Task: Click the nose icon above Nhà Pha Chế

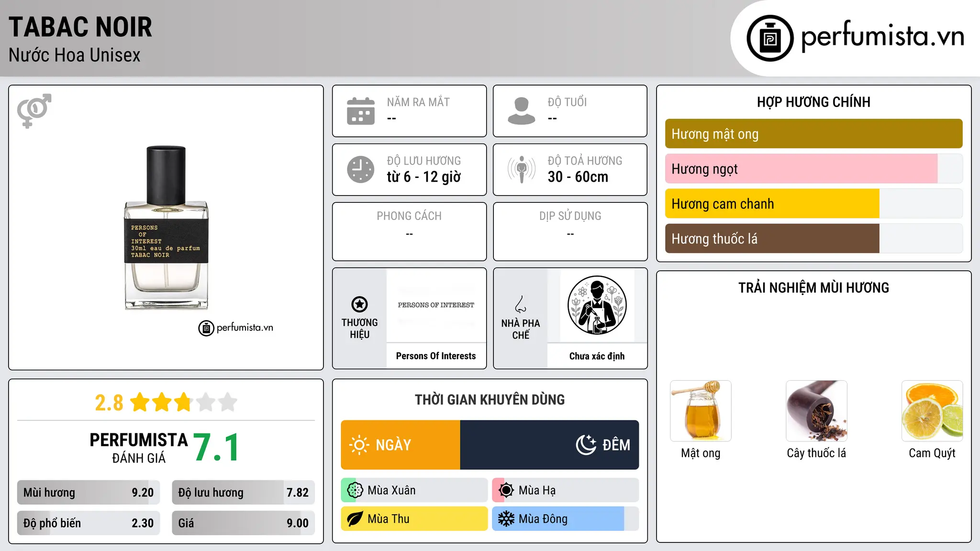Action: [521, 304]
